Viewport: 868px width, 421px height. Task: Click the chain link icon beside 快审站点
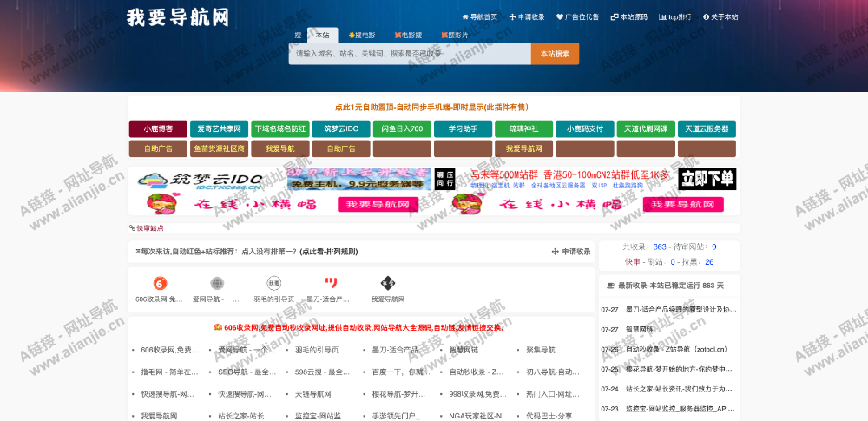(x=132, y=227)
